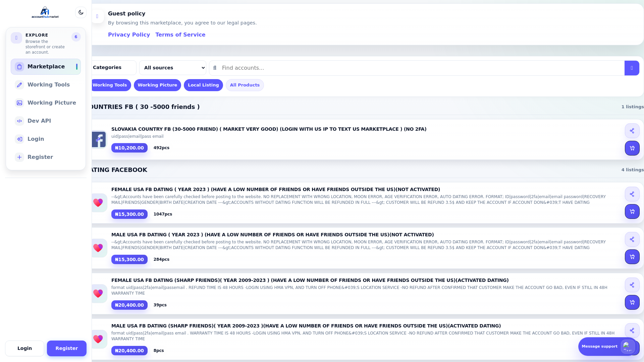This screenshot has height=362, width=644.
Task: Select the All Products chip
Action: click(x=245, y=85)
